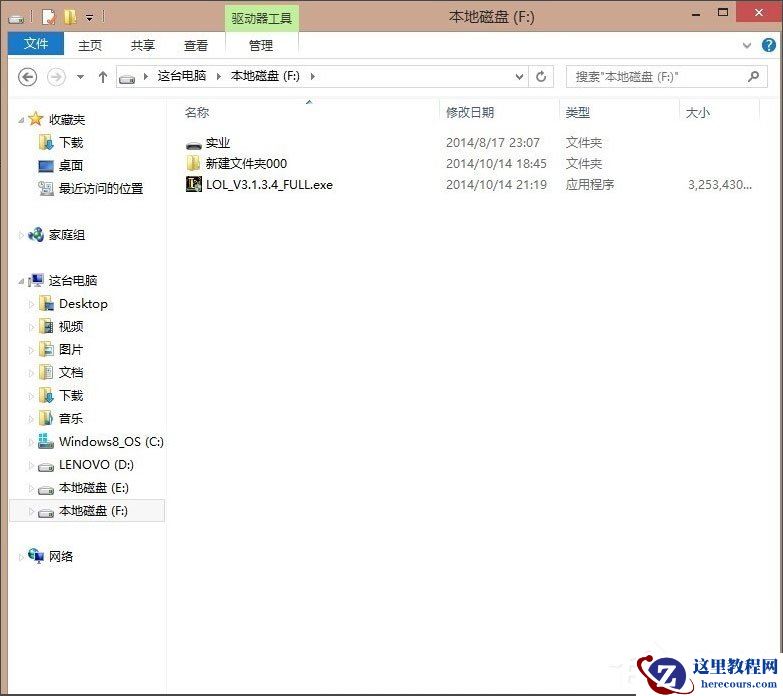The width and height of the screenshot is (783, 696).
Task: Open the 管理 drive tools tab
Action: 261,45
